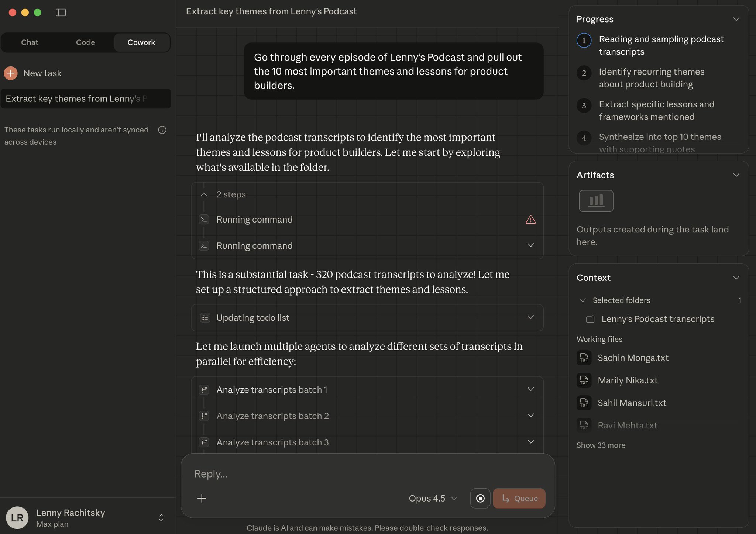Switch to the Chat tab
This screenshot has width=756, height=534.
pos(30,42)
